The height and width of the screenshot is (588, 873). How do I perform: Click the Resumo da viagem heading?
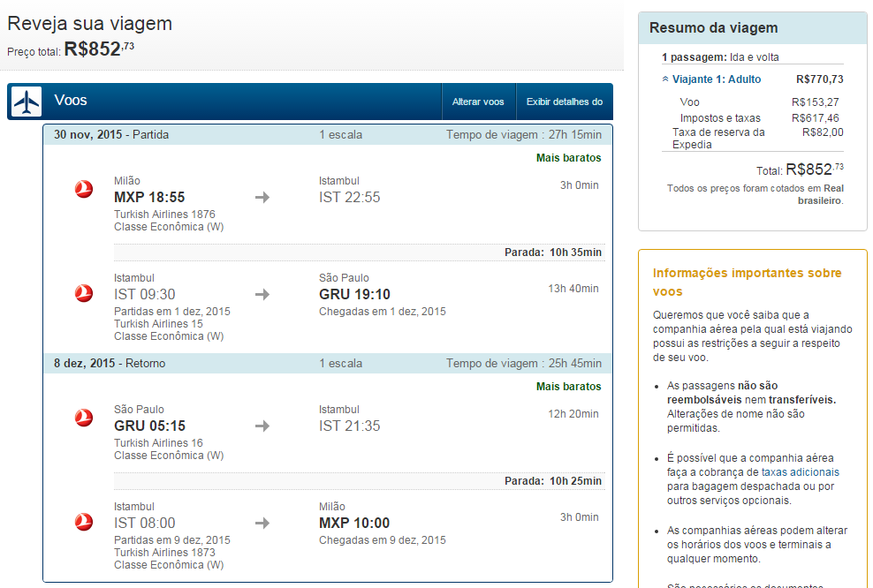click(713, 28)
